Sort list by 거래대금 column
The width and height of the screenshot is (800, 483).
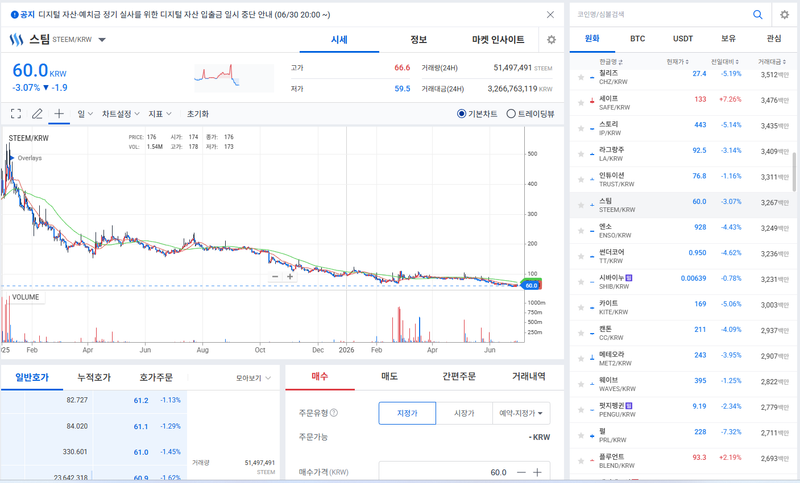771,62
